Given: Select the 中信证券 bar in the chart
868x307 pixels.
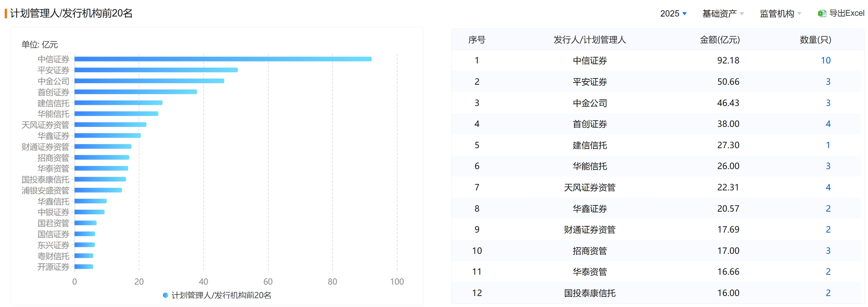Looking at the screenshot, I should point(223,59).
